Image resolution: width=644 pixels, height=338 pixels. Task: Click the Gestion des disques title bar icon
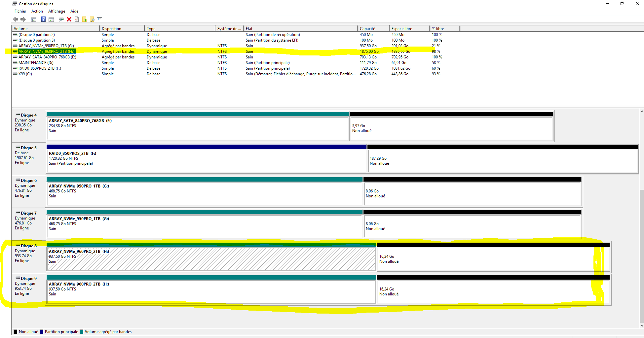[15, 4]
